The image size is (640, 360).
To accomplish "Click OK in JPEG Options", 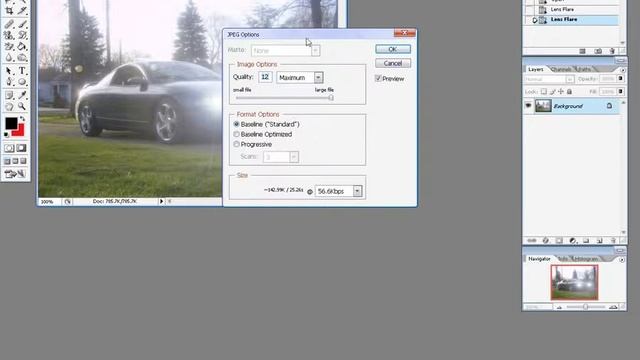I will tap(393, 49).
